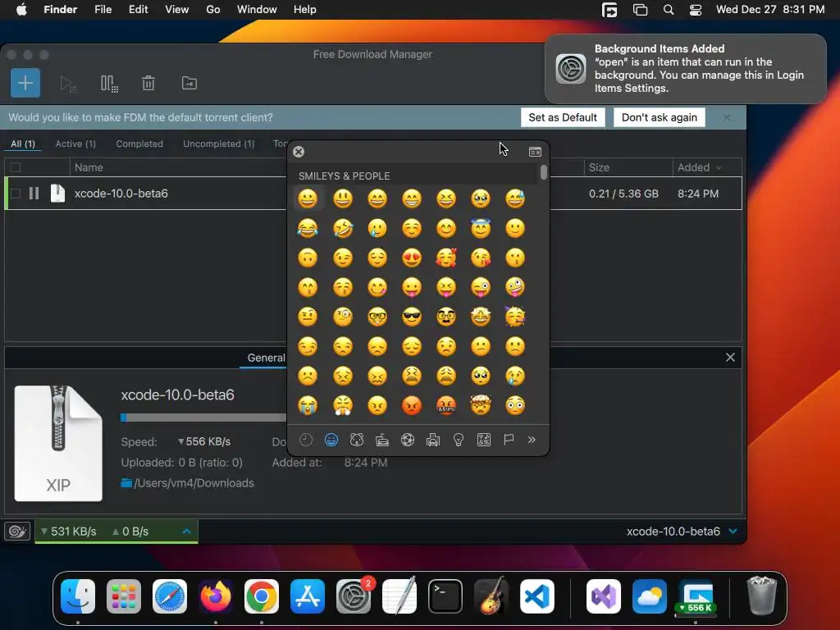
Task: Show more emoji categories arrow
Action: 532,440
